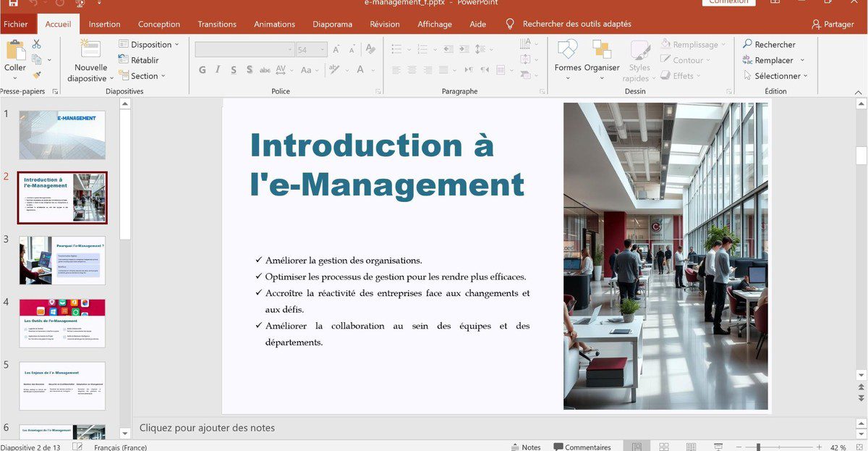Image resolution: width=868 pixels, height=451 pixels.
Task: Switch to the Affichage tab
Action: point(435,24)
